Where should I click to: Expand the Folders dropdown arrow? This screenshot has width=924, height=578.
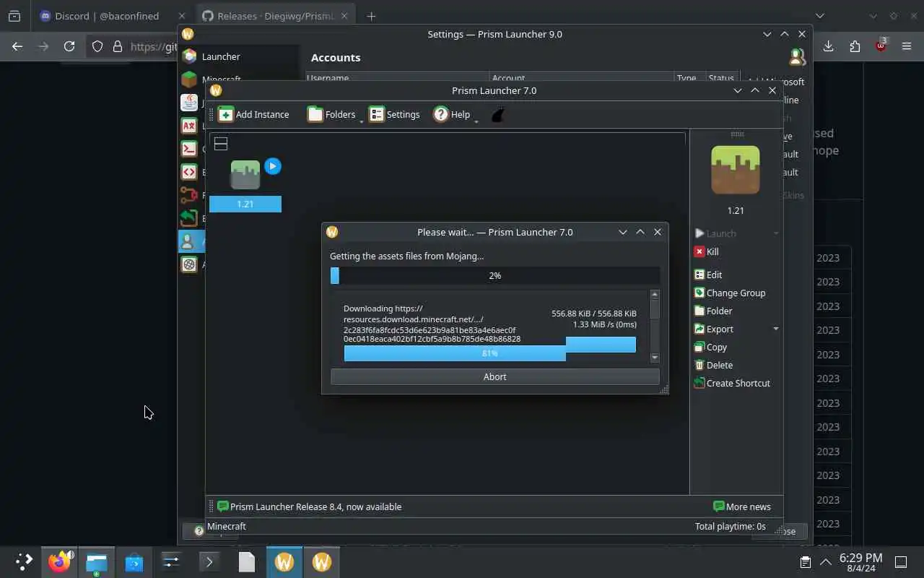(362, 121)
